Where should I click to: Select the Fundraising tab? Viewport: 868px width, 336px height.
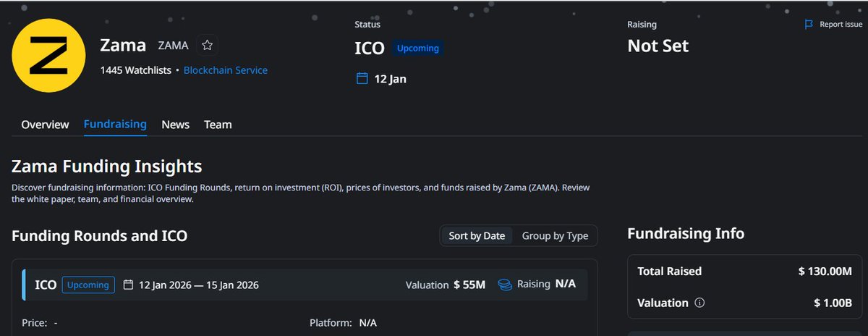(x=115, y=125)
